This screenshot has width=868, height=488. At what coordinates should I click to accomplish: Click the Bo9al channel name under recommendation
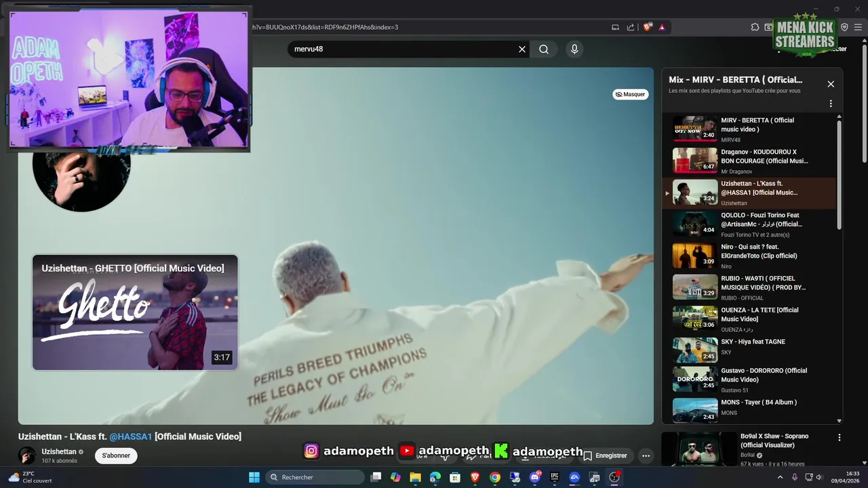pyautogui.click(x=747, y=455)
